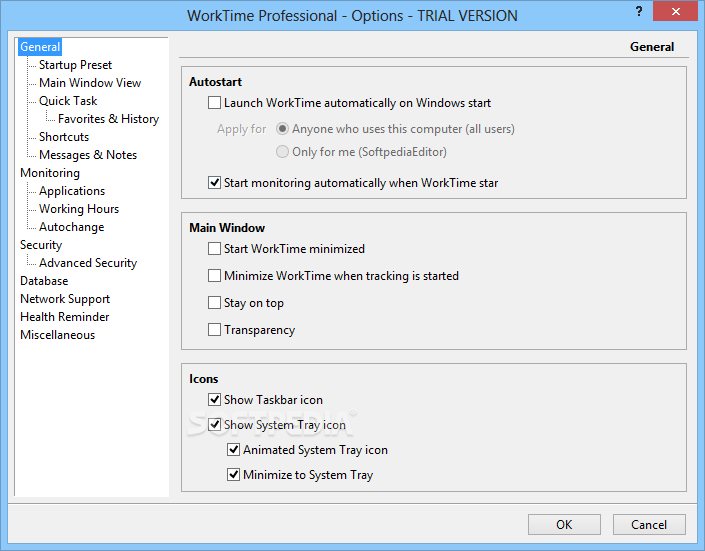Select Advanced Security page
This screenshot has width=705, height=551.
pos(88,263)
